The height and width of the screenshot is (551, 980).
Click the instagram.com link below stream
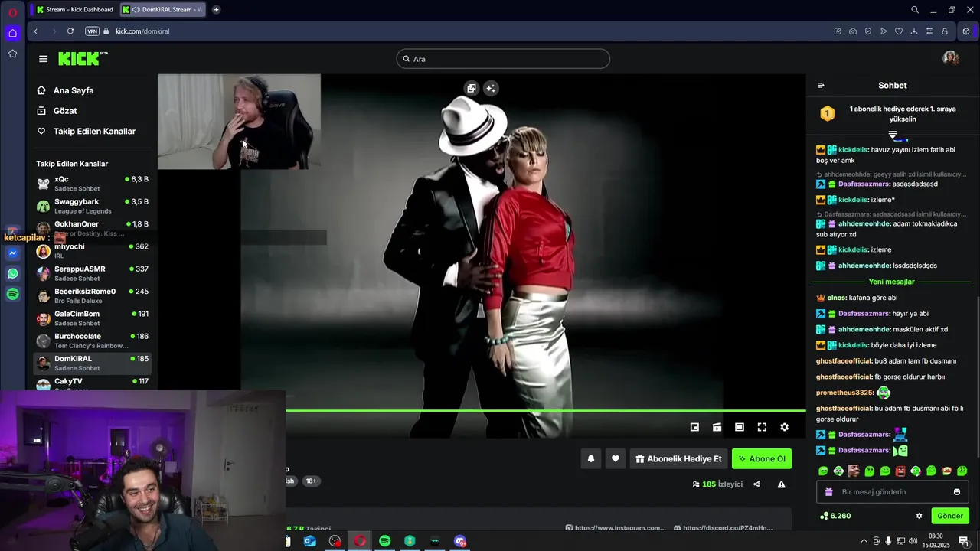616,527
